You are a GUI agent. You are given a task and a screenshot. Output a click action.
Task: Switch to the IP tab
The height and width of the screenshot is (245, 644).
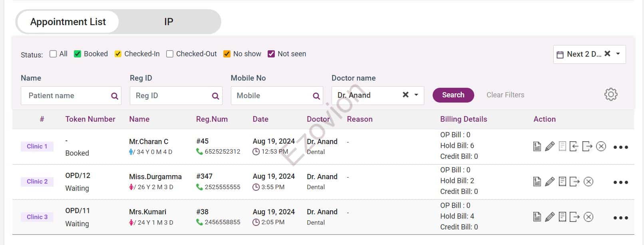point(169,22)
